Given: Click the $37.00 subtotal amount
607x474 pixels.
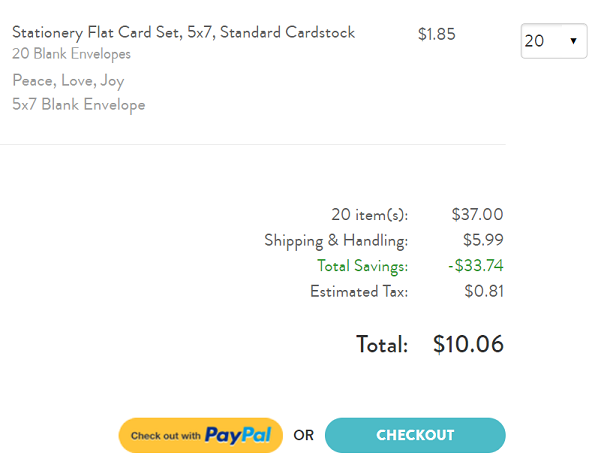Looking at the screenshot, I should tap(477, 215).
